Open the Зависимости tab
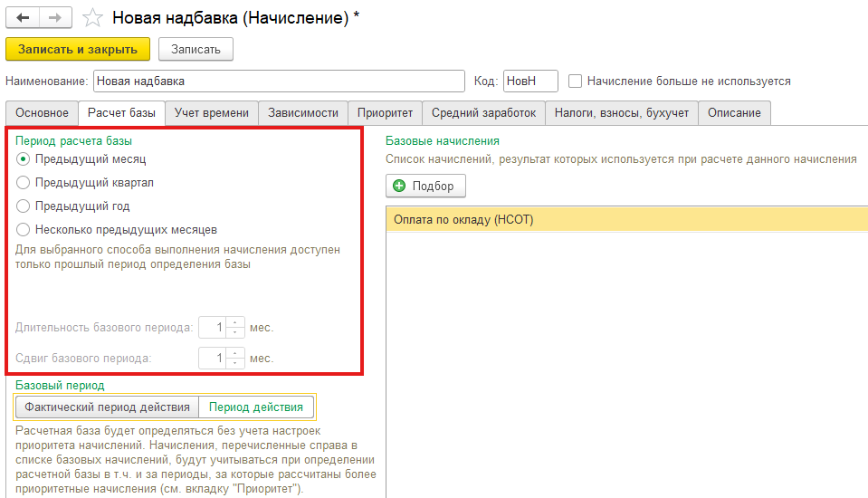868x498 pixels. pos(303,113)
